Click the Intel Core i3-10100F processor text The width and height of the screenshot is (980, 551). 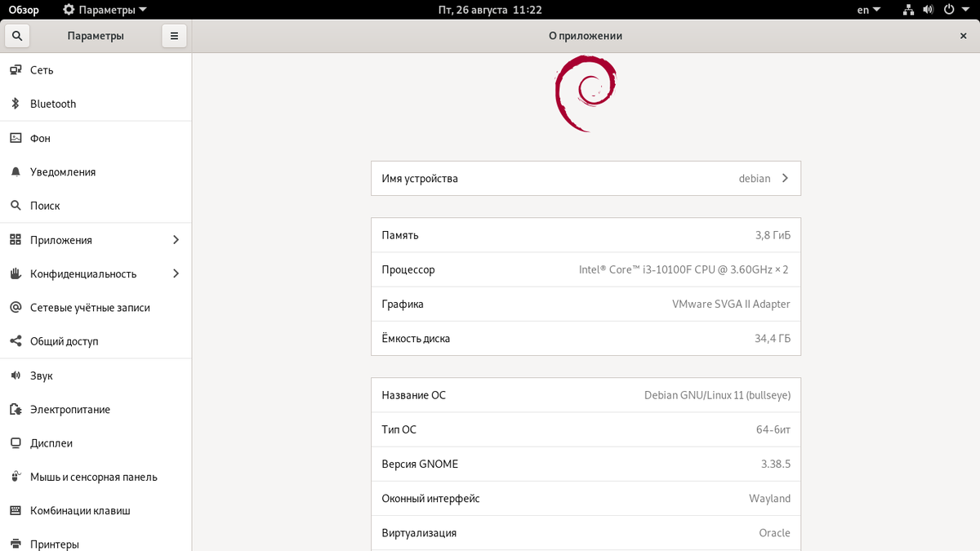coord(684,269)
